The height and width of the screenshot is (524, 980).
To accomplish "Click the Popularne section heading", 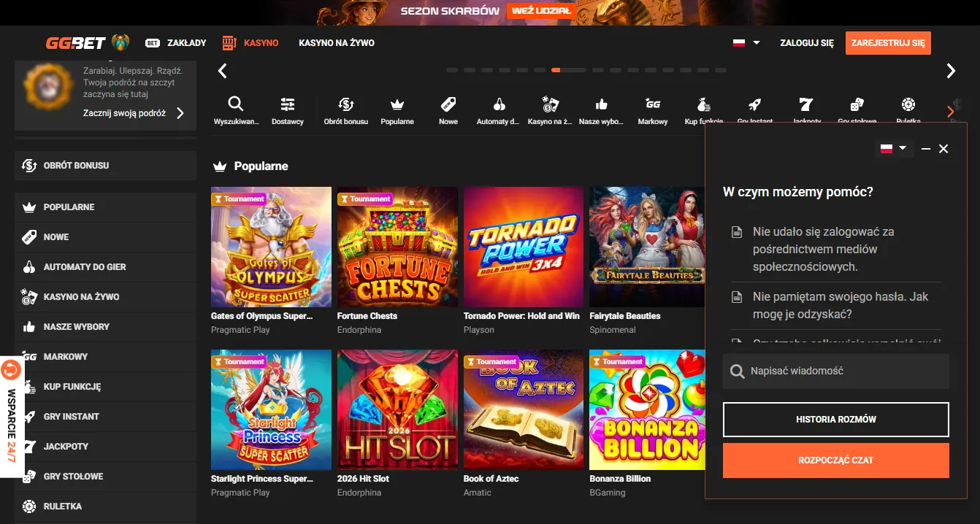I will tap(261, 166).
